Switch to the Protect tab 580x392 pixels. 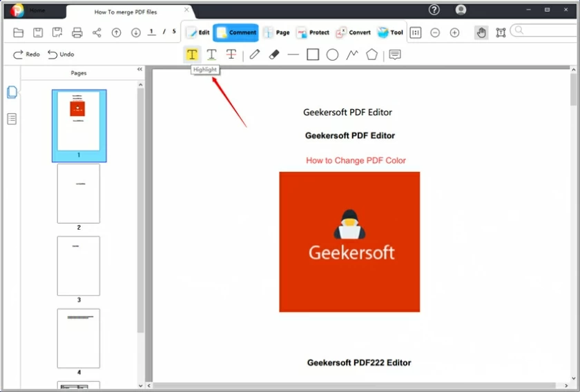coord(313,32)
